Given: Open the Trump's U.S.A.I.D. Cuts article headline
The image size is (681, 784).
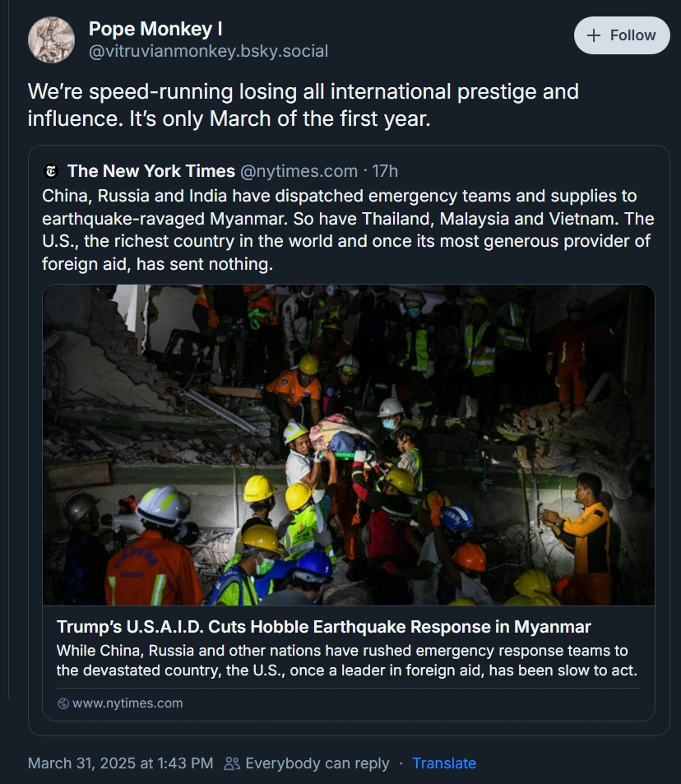Looking at the screenshot, I should (323, 627).
